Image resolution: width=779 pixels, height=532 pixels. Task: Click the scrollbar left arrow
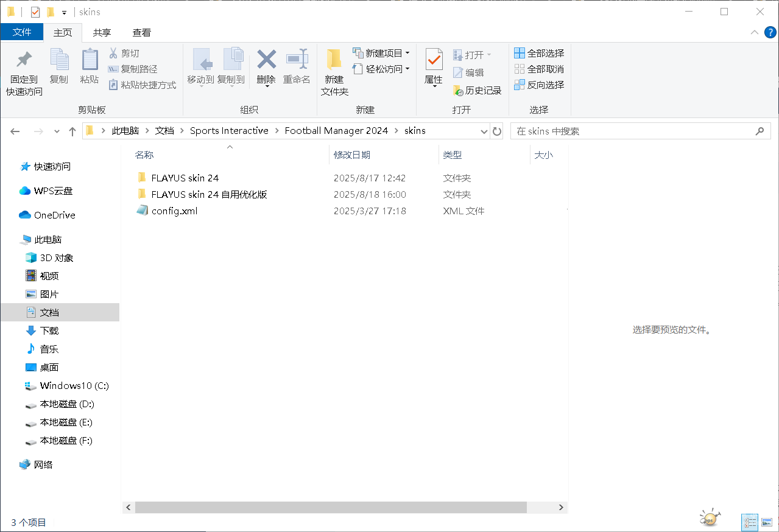tap(129, 507)
